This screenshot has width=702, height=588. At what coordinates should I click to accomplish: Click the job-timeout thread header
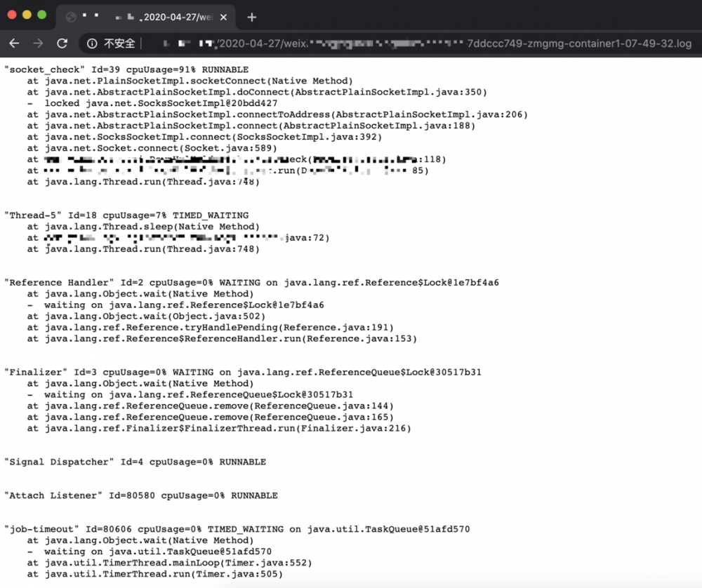coord(42,529)
